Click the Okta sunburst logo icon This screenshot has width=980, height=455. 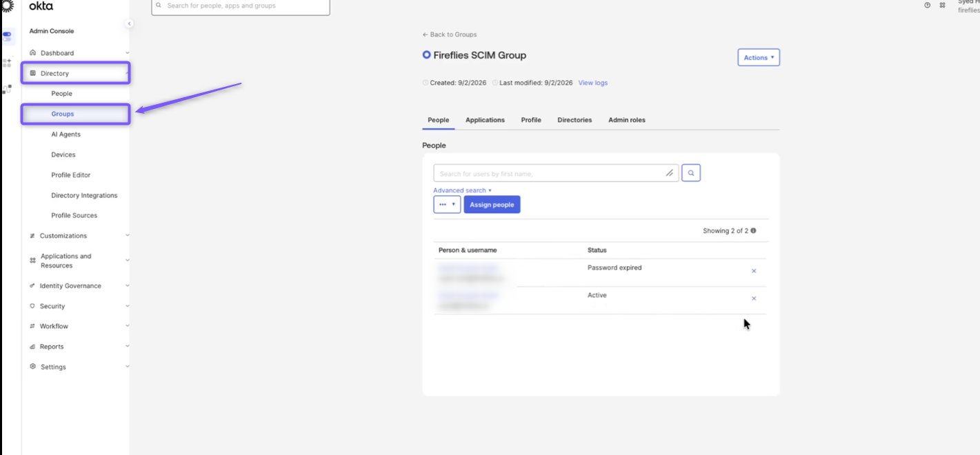pyautogui.click(x=7, y=6)
